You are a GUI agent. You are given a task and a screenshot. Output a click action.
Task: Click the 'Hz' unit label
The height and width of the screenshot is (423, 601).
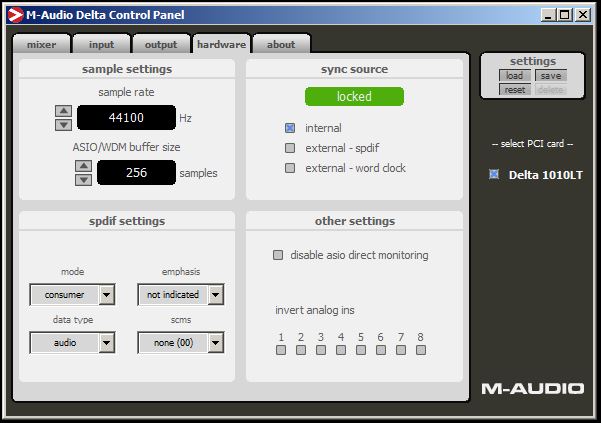click(185, 118)
